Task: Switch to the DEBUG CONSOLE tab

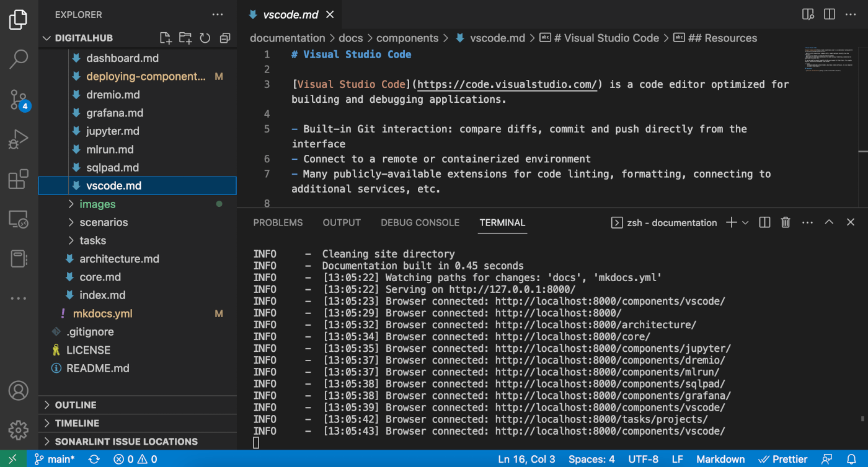Action: click(420, 222)
